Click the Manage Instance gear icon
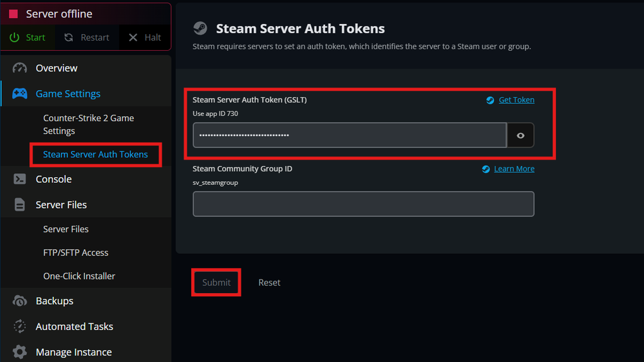The height and width of the screenshot is (362, 644). pos(19,352)
